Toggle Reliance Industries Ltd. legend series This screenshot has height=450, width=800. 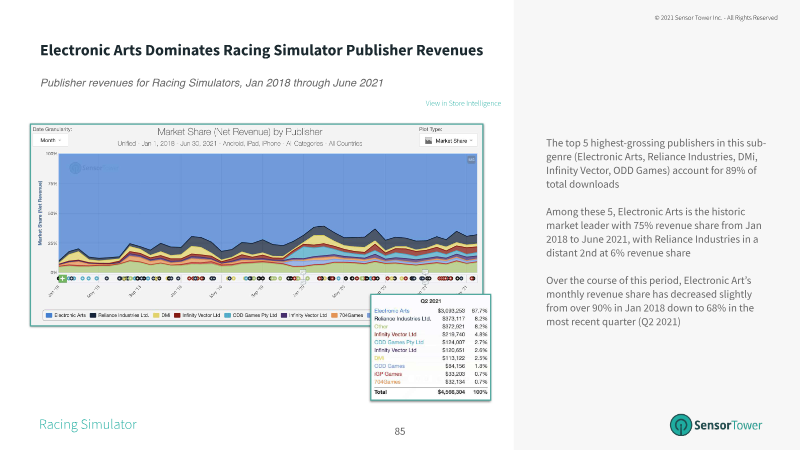click(119, 315)
